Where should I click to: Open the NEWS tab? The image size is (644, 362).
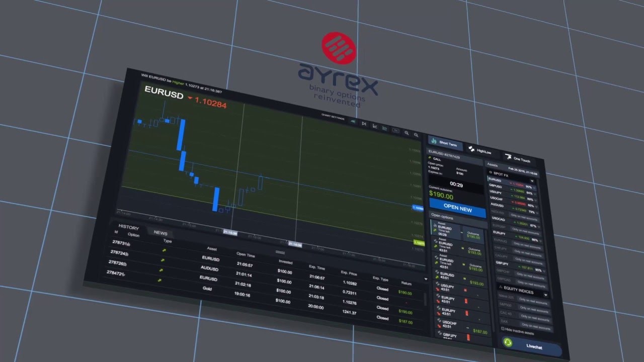point(160,233)
